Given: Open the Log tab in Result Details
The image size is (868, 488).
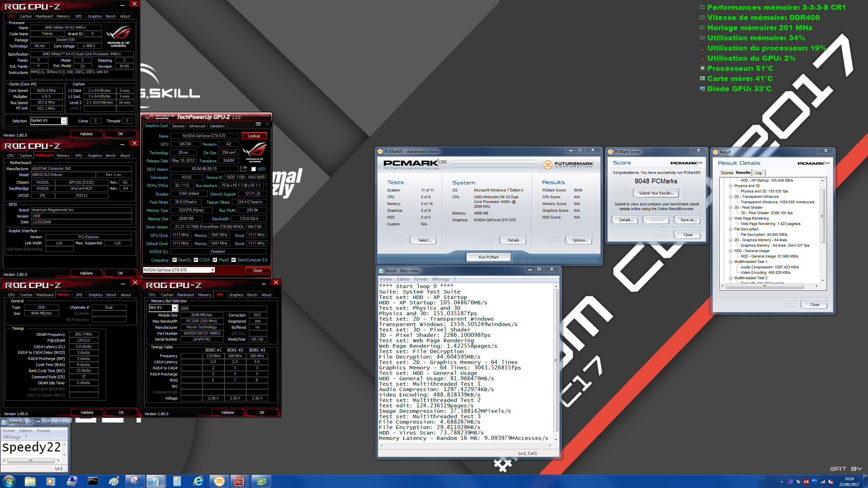Looking at the screenshot, I should pos(758,173).
